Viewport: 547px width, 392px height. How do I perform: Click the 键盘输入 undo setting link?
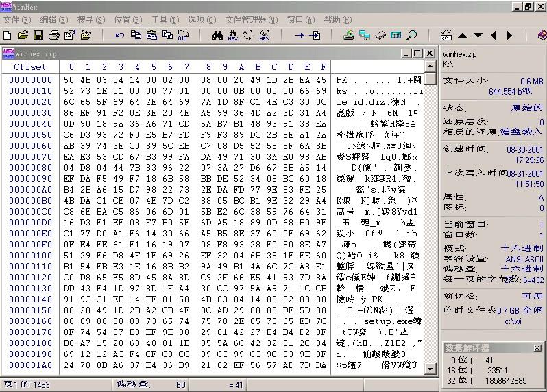(522, 132)
